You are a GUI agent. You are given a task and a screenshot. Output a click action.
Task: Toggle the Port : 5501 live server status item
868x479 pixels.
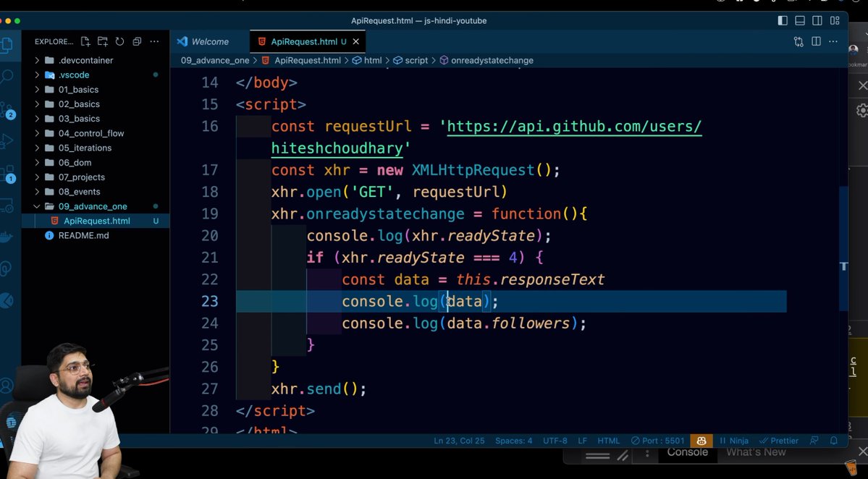657,440
